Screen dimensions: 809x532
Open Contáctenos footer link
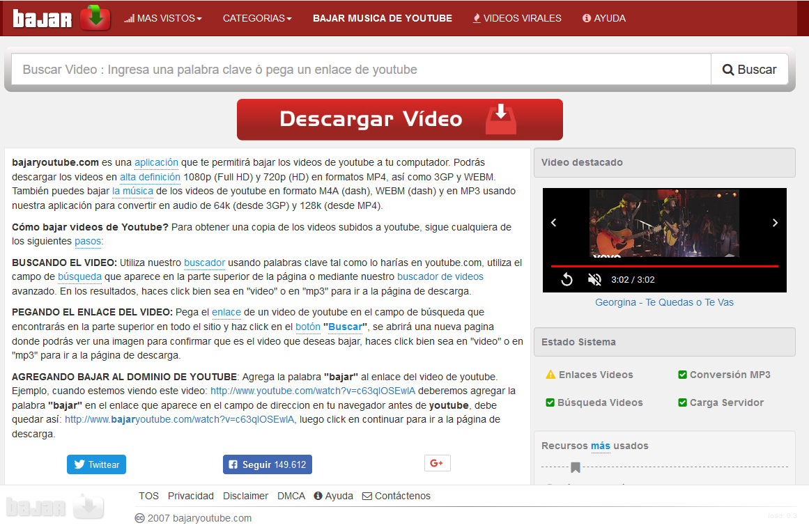click(396, 496)
